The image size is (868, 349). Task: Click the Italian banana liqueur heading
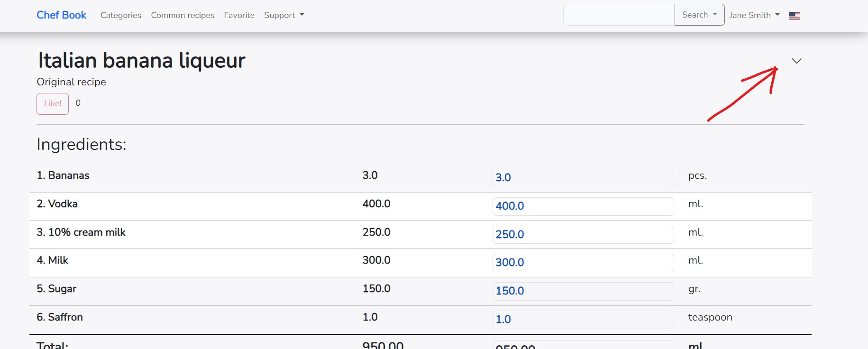[141, 61]
